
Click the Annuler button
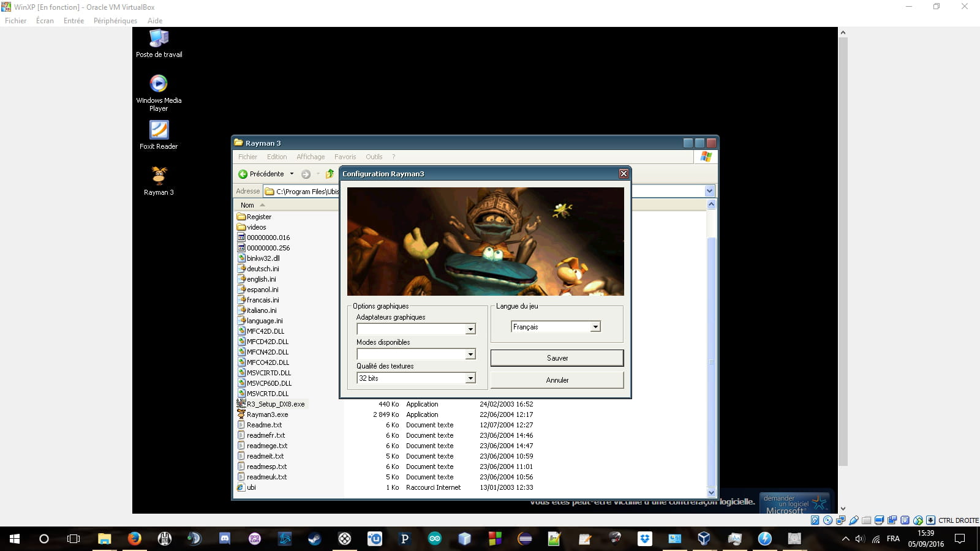coord(557,380)
